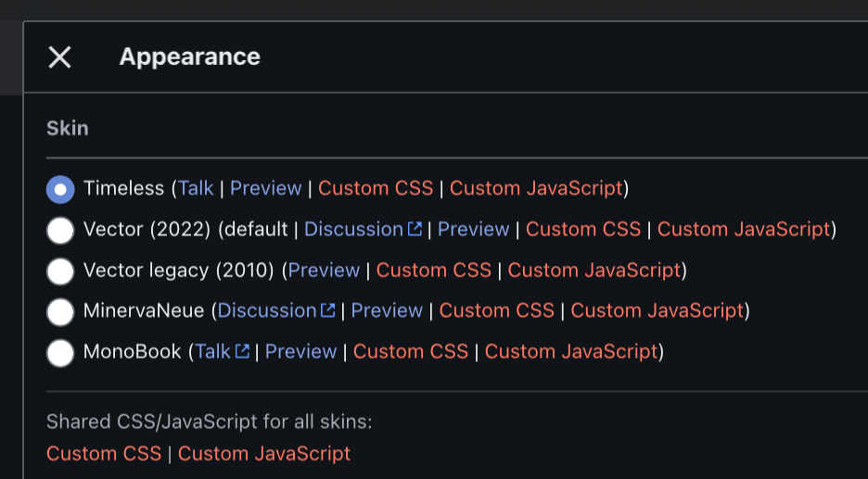Open Custom CSS for Timeless
The height and width of the screenshot is (479, 868).
[x=376, y=188]
